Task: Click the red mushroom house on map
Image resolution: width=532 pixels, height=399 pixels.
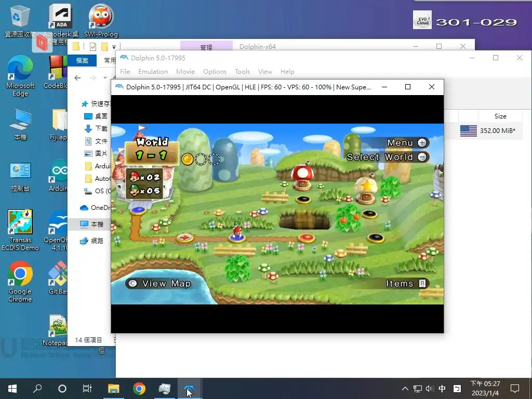Action: [302, 177]
